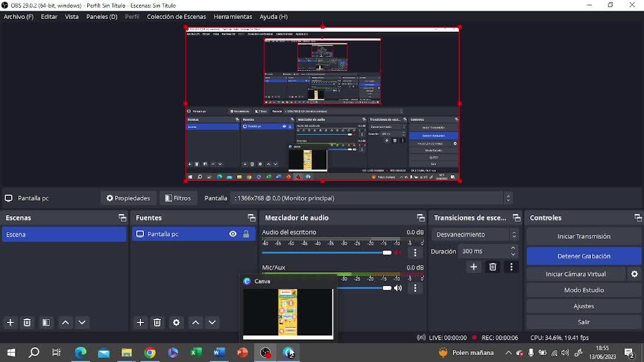Open virtual camera settings gear icon

pos(635,274)
